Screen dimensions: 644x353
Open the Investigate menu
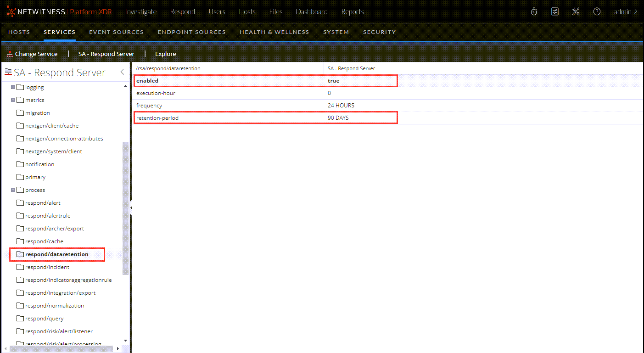click(141, 12)
